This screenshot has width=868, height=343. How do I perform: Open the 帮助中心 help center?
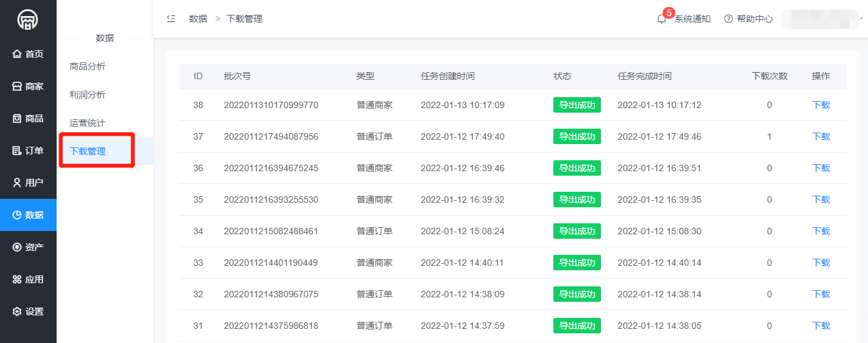pyautogui.click(x=749, y=19)
